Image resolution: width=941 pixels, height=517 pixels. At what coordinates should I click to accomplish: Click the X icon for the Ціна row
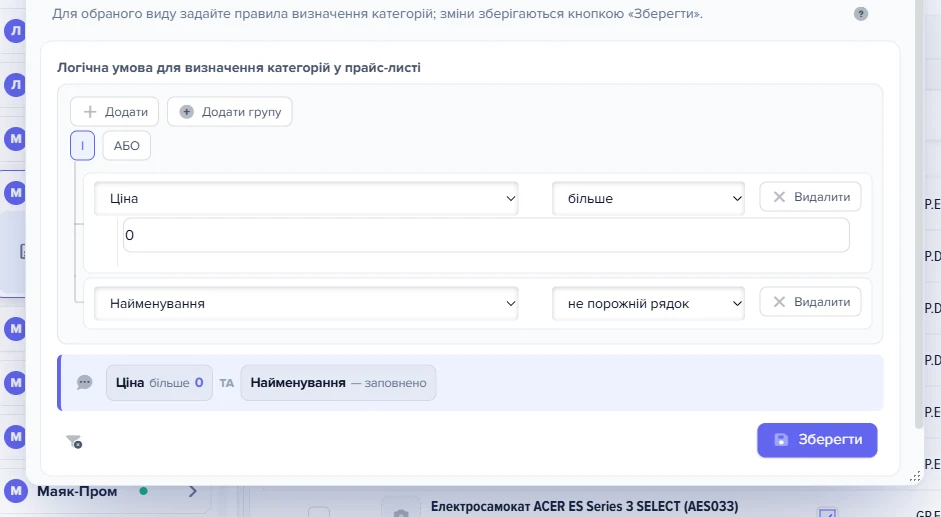coord(779,197)
